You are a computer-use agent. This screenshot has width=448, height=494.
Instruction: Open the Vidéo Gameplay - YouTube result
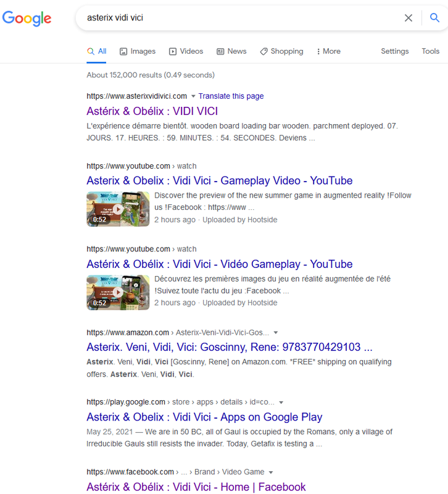pyautogui.click(x=220, y=264)
